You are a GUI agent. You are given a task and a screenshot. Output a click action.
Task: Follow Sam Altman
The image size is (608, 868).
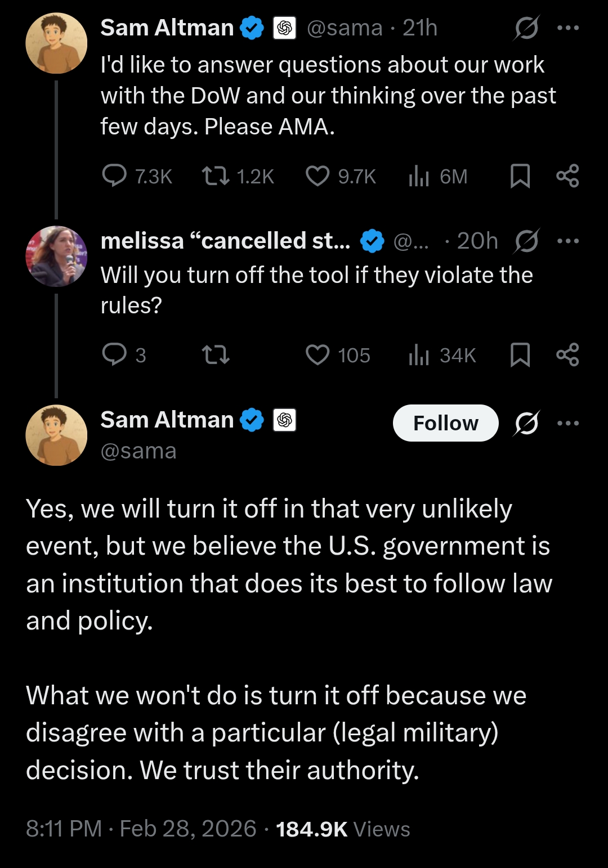(x=445, y=423)
